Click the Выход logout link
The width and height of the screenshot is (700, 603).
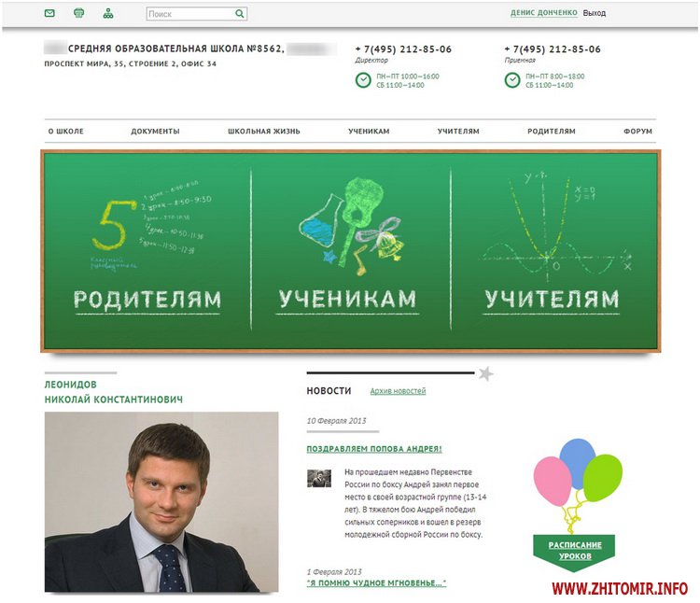pyautogui.click(x=595, y=13)
